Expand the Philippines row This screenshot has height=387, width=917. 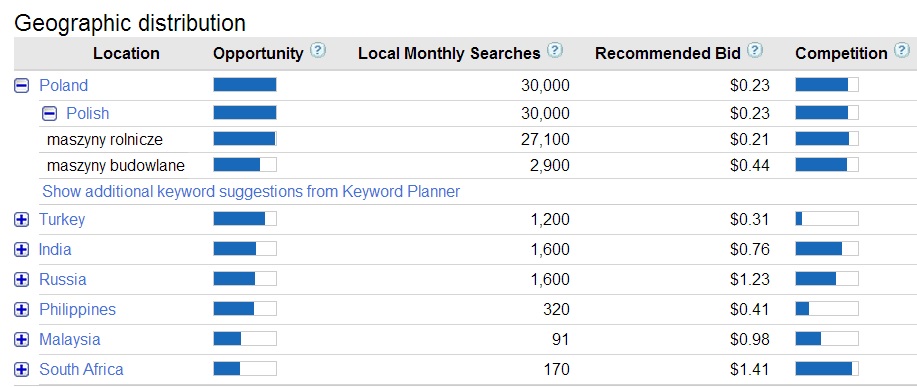tap(21, 310)
